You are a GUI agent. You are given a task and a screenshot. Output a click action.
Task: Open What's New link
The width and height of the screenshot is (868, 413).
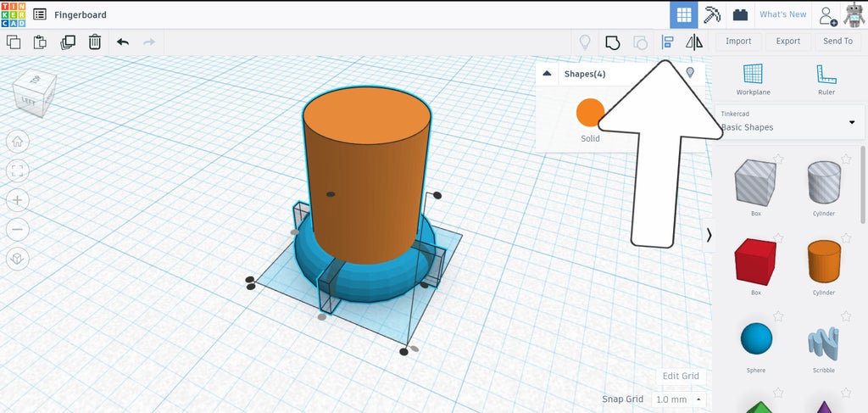tap(782, 14)
